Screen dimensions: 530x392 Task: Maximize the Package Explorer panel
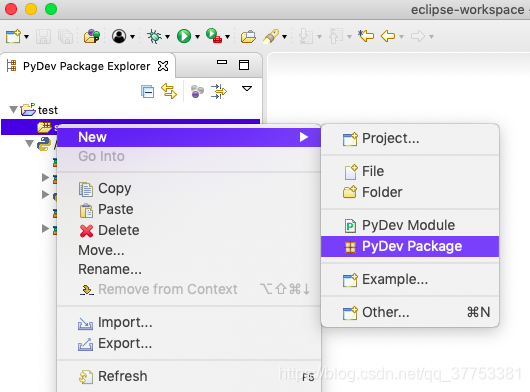244,65
